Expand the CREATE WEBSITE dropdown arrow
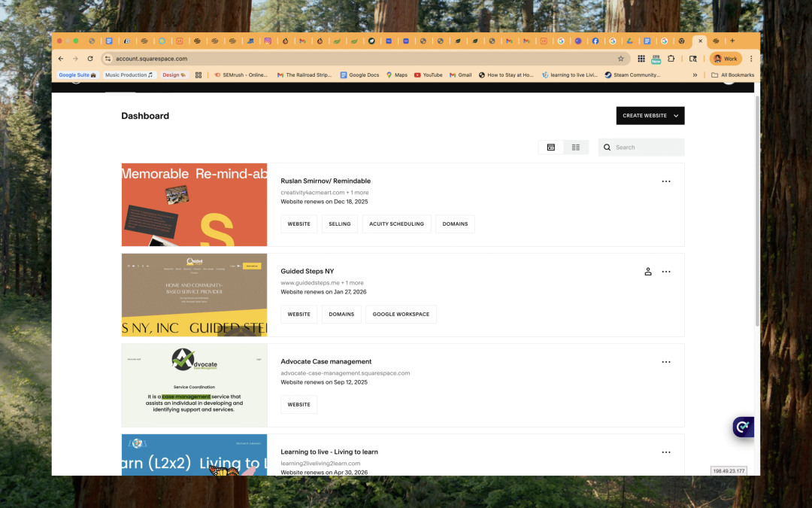812x508 pixels. [x=675, y=115]
